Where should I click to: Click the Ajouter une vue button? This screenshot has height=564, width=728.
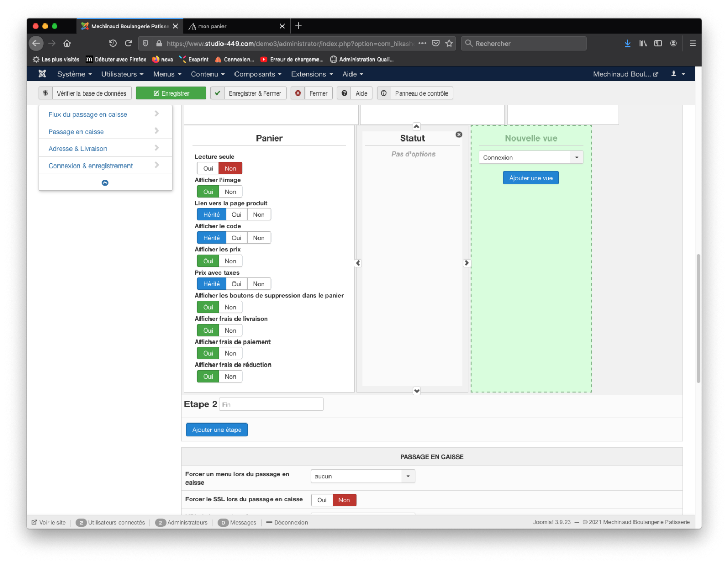531,178
